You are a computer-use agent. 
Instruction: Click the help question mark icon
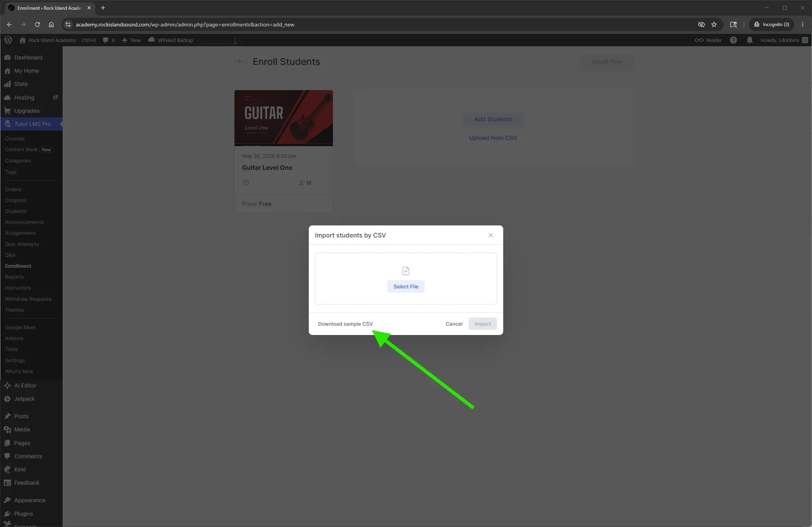coord(733,40)
